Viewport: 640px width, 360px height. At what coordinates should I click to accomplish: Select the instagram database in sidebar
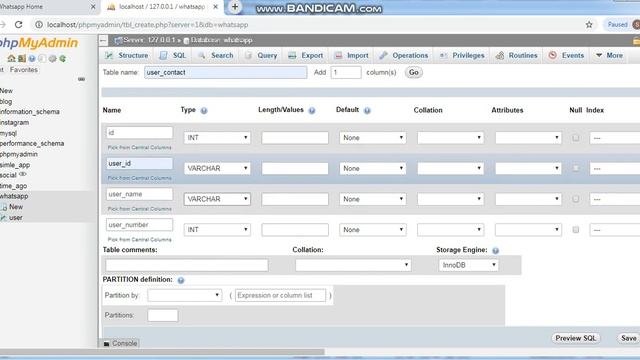click(14, 122)
